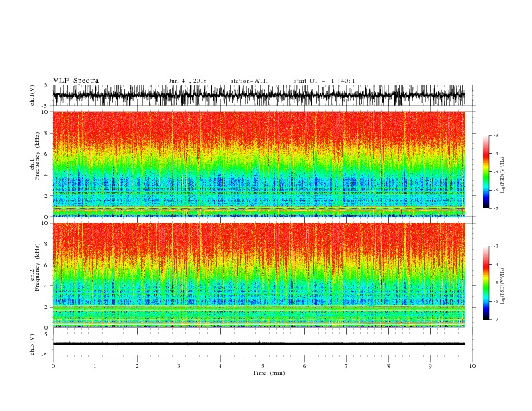Click time axis tick label '5'

[263, 366]
